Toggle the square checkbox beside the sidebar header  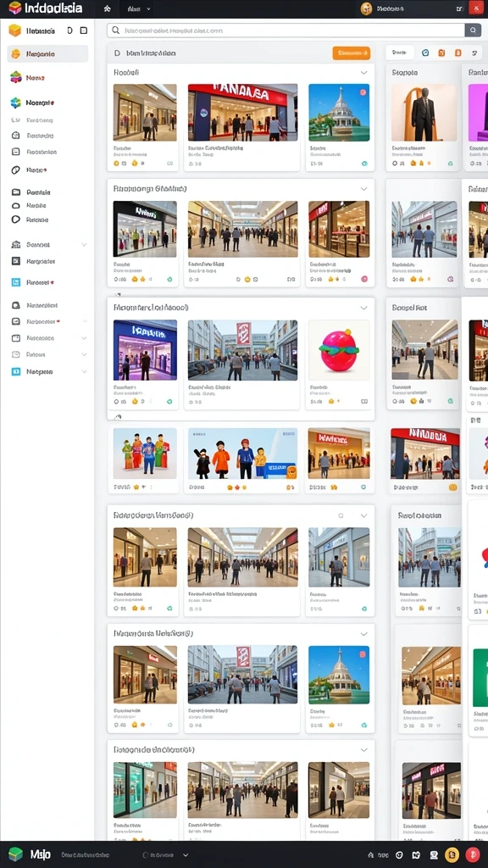[84, 31]
